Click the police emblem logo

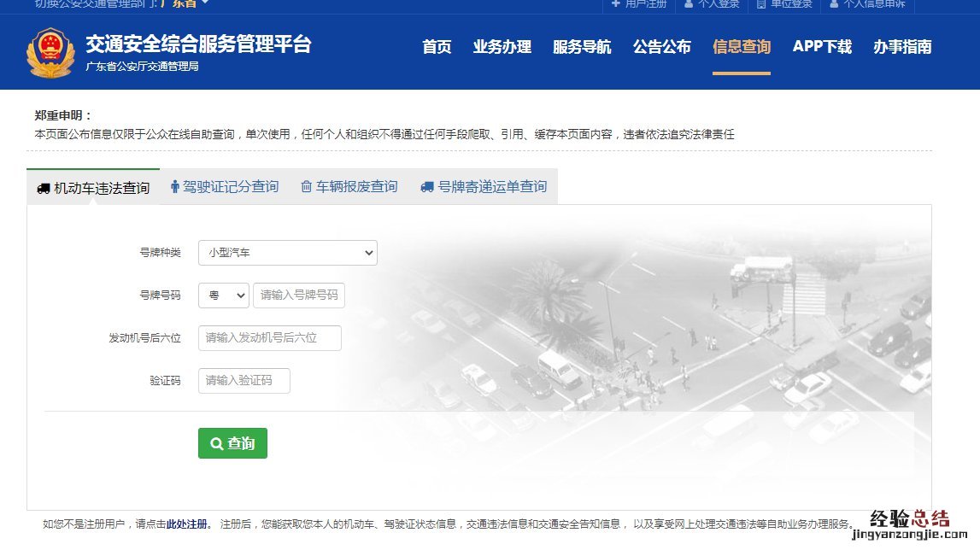coord(50,53)
